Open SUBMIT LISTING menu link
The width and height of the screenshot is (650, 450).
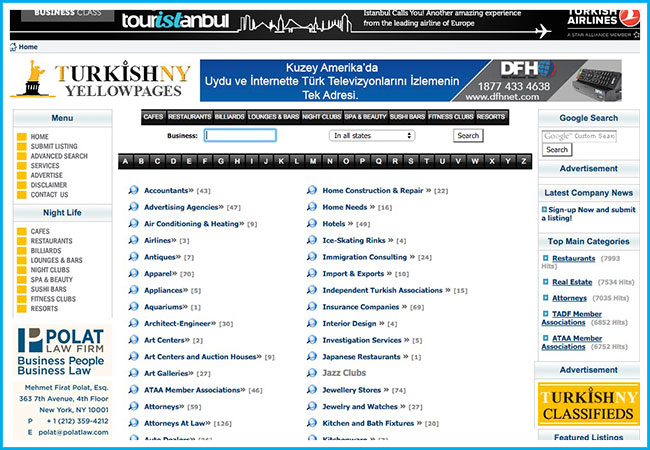(x=54, y=146)
